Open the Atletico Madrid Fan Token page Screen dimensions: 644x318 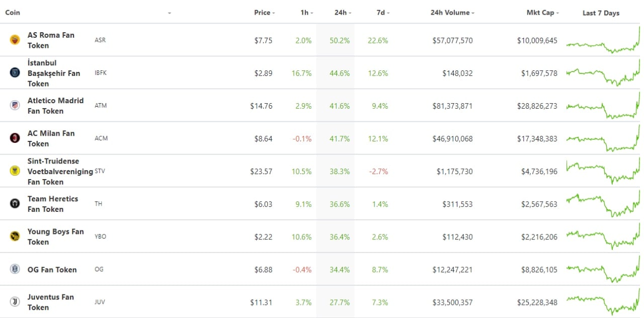[x=55, y=106]
